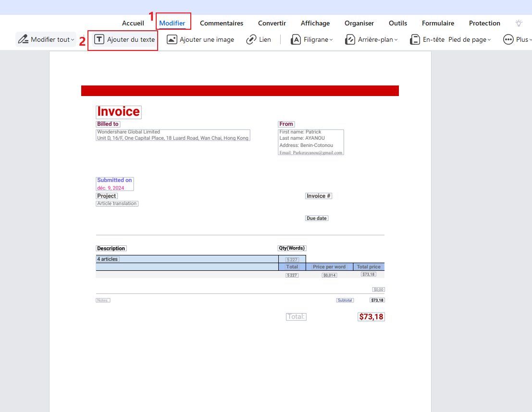The height and width of the screenshot is (412, 532).
Task: Click the Wondershare Global Limited address block
Action: point(173,135)
